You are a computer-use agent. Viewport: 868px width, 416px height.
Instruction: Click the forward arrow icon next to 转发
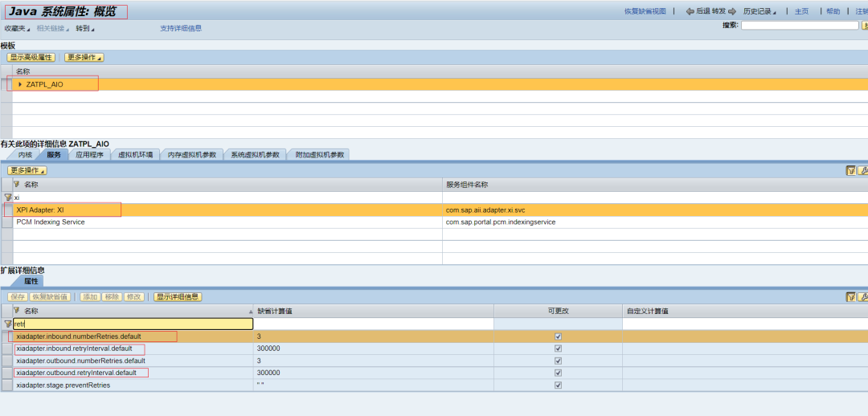732,11
